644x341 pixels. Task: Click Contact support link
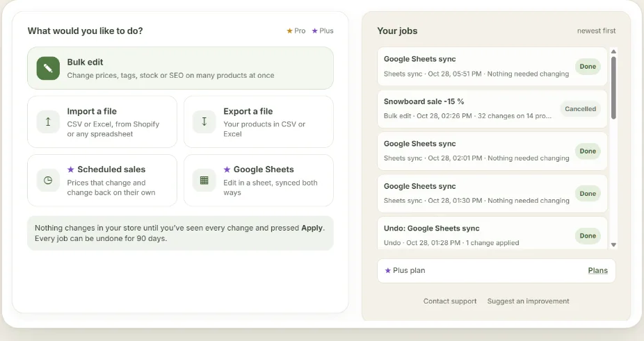point(450,301)
